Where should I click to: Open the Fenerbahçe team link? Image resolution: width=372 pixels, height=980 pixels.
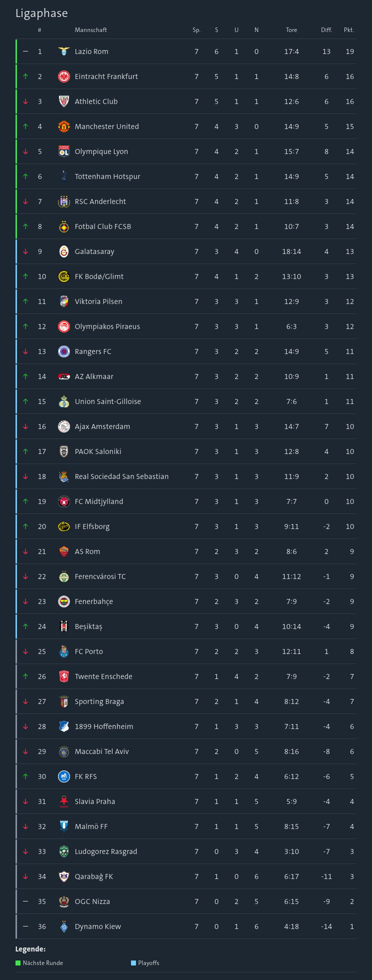94,601
